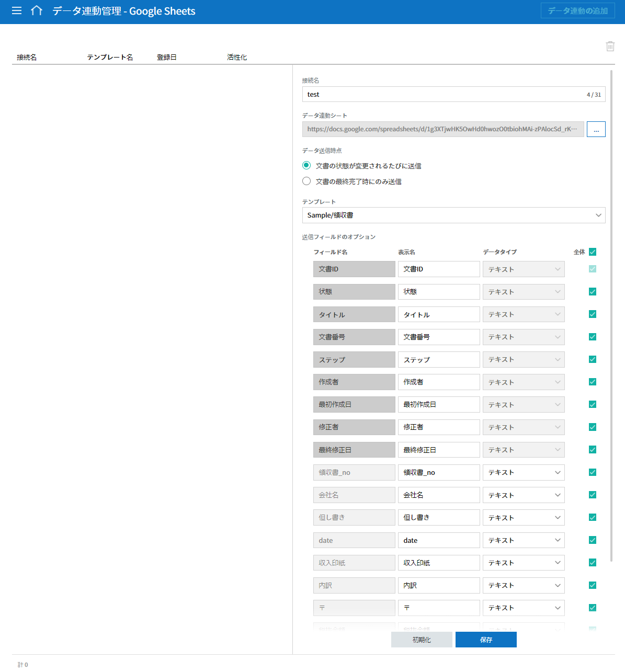Uncheck the 会社名 field checkbox
625x672 pixels.
pos(592,495)
